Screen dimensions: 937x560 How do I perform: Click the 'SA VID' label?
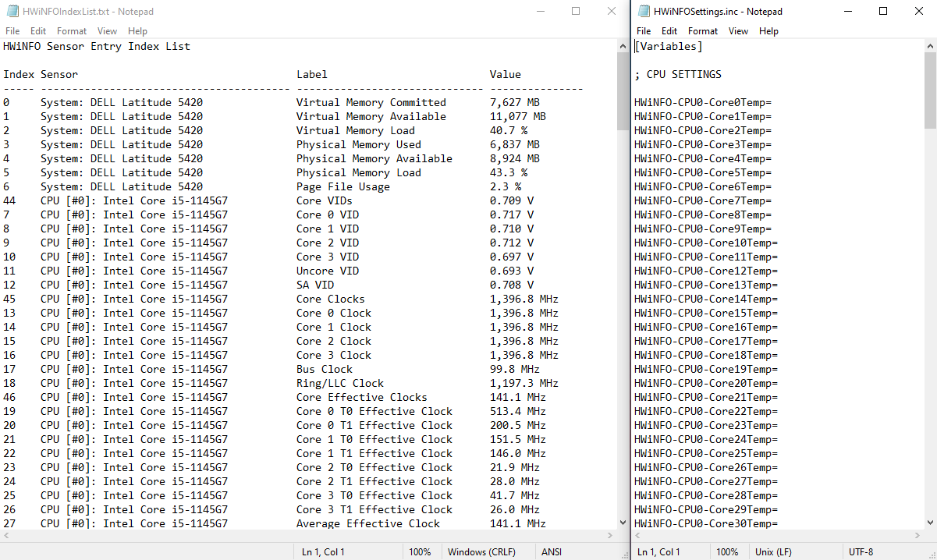(315, 285)
